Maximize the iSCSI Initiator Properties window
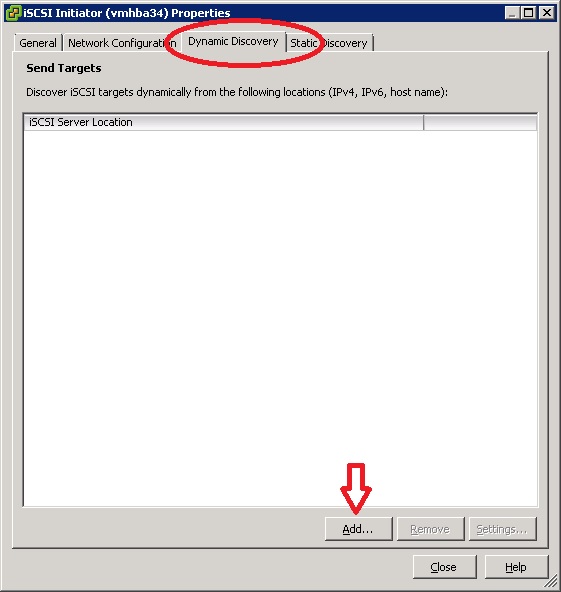 click(529, 13)
